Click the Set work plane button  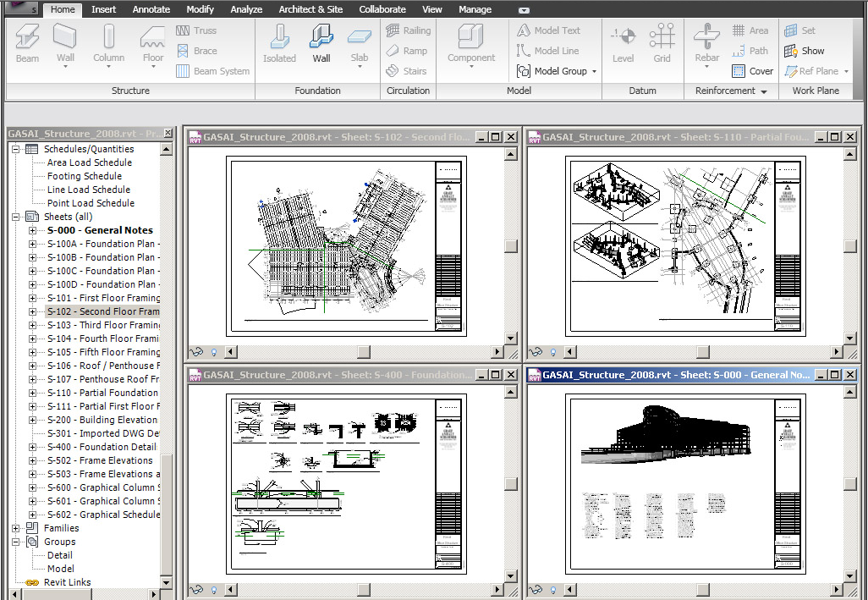(x=800, y=30)
